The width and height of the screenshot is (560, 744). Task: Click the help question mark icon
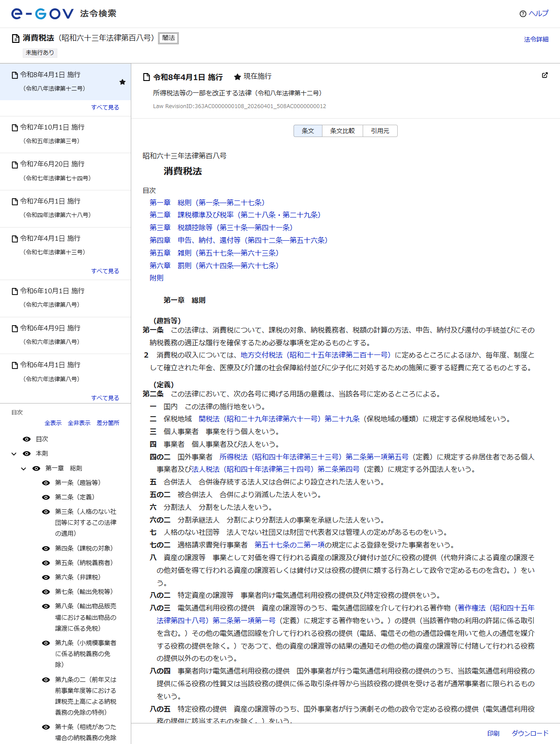[x=523, y=14]
